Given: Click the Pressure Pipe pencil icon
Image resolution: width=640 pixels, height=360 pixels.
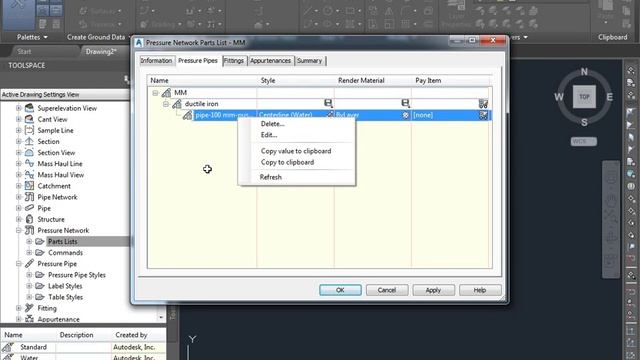Looking at the screenshot, I should pyautogui.click(x=29, y=264).
